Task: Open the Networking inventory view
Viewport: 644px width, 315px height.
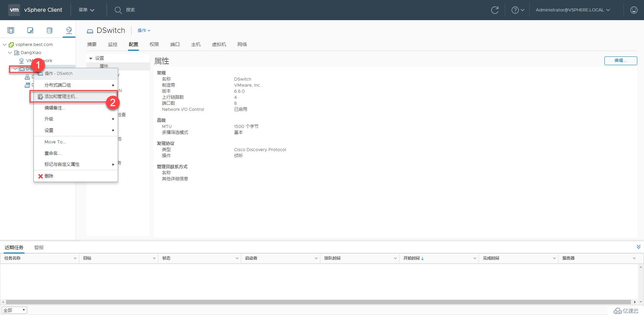Action: click(69, 31)
